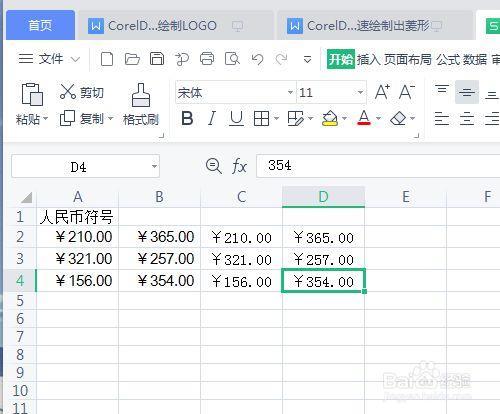Select the 插入 ribbon tab
The image size is (500, 414).
(x=369, y=60)
